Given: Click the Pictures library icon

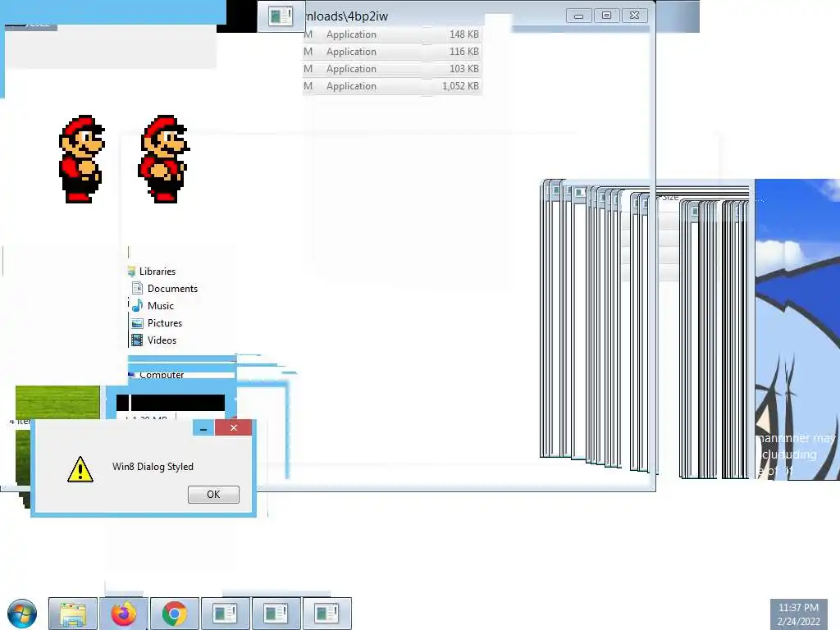Looking at the screenshot, I should coord(137,323).
